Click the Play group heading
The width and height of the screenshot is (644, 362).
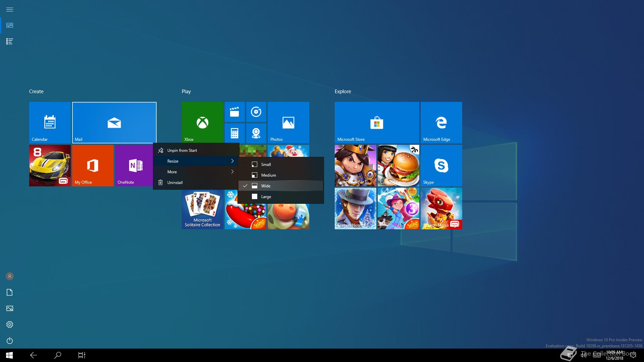click(186, 92)
